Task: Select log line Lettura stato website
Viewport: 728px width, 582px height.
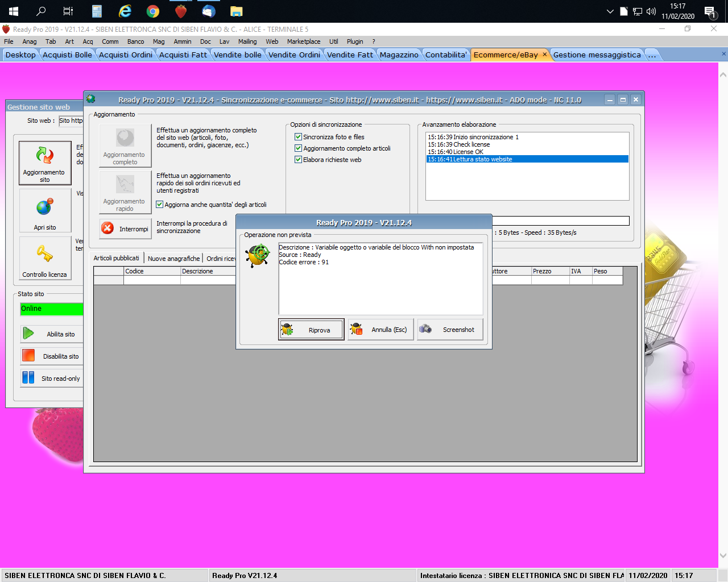Action: [x=527, y=159]
